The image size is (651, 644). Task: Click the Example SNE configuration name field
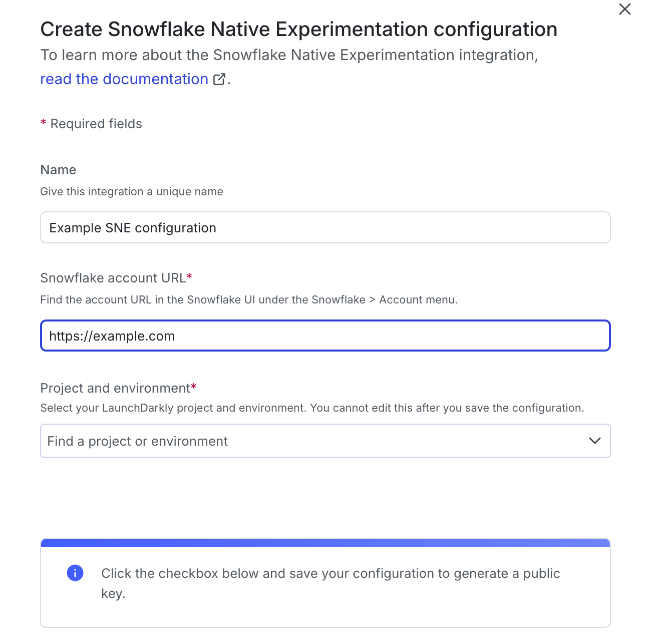325,227
